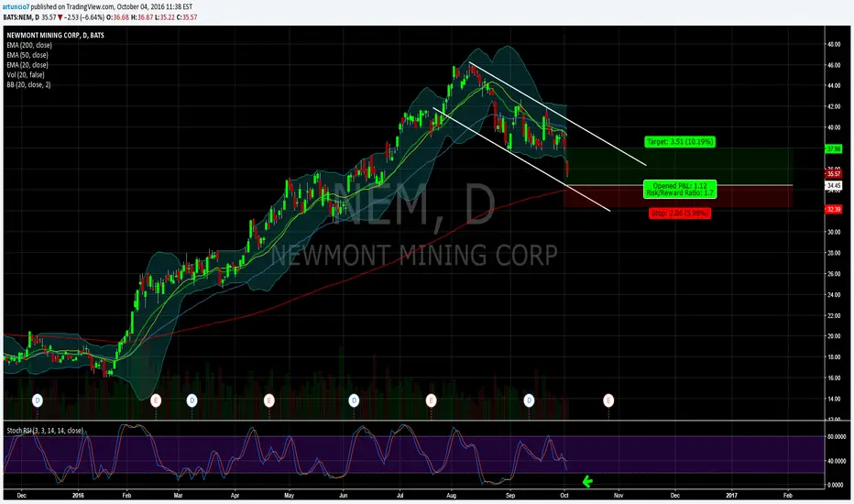
Task: Click the 2016 label on the time axis
Action: [x=78, y=495]
